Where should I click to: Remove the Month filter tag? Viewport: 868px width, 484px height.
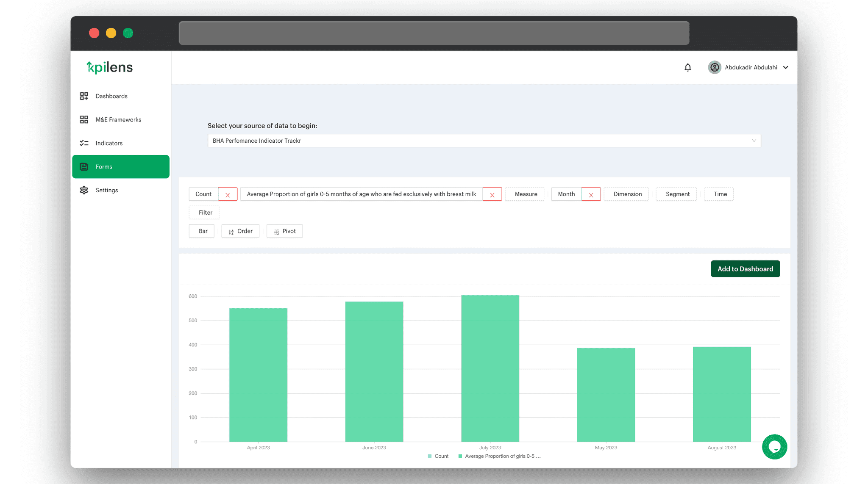pos(590,194)
